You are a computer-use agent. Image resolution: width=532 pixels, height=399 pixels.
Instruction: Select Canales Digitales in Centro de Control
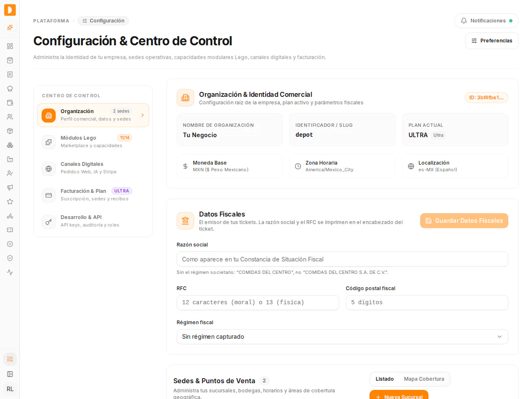93,168
